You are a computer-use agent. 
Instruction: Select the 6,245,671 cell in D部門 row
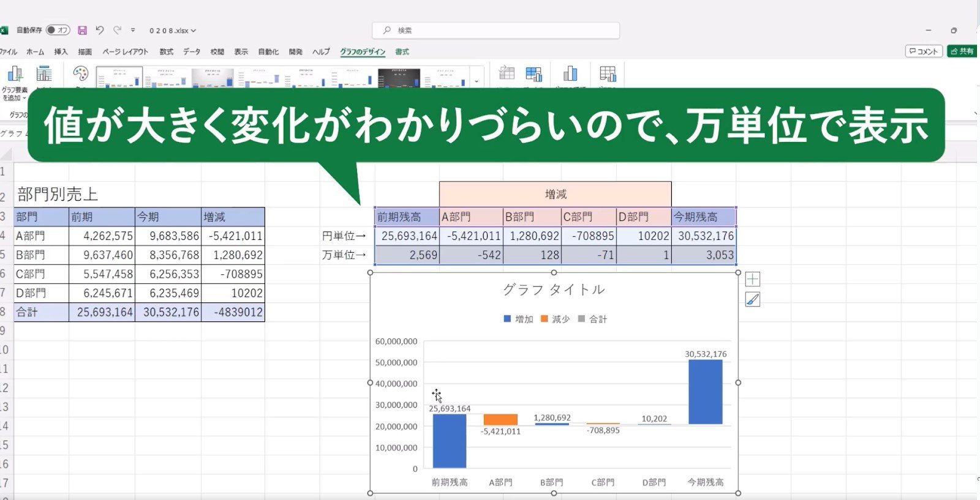102,293
